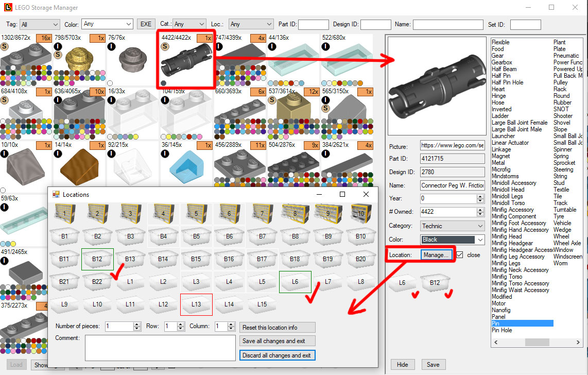Choose bin B21 in Locations
The height and width of the screenshot is (375, 588).
(64, 281)
